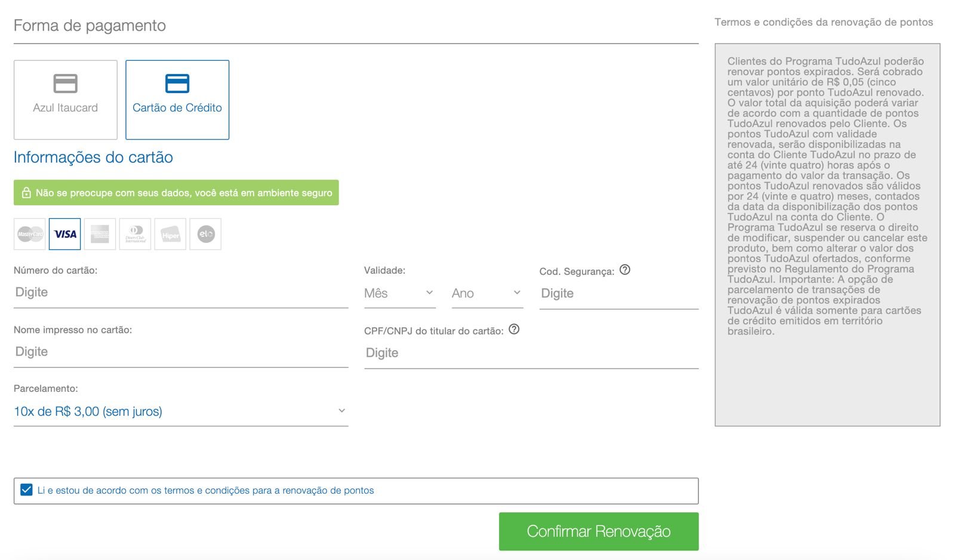Click the secure environment green banner
955x560 pixels.
point(176,193)
